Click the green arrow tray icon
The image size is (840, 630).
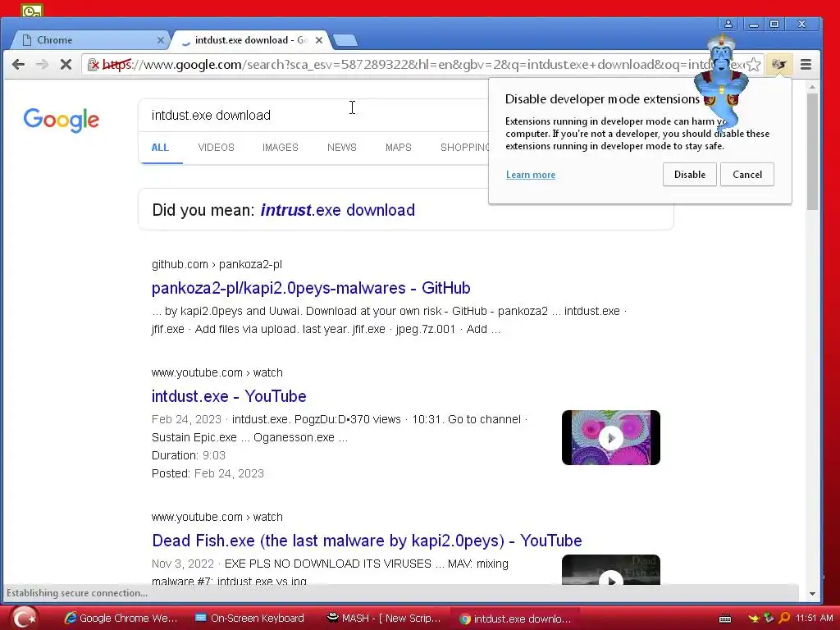pos(769,618)
